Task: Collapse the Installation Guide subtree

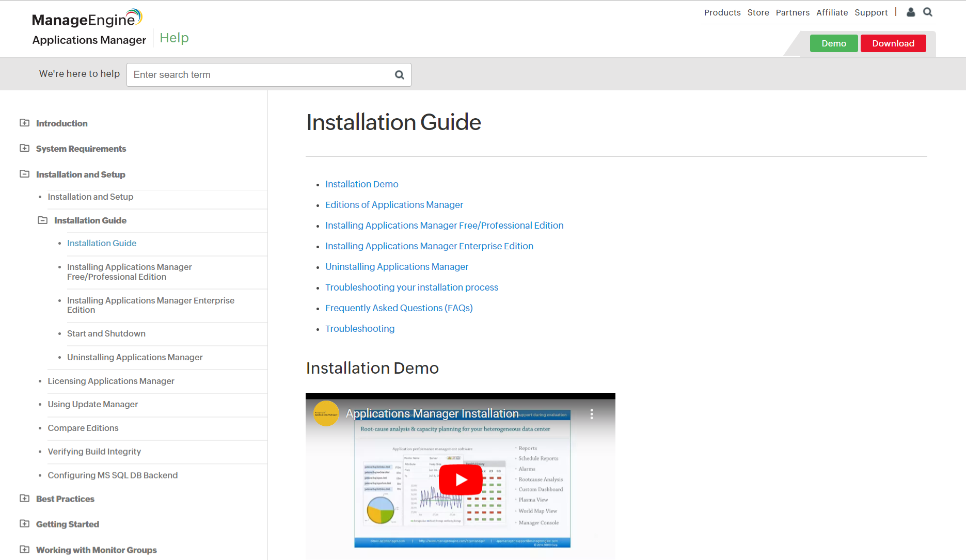Action: (x=42, y=220)
